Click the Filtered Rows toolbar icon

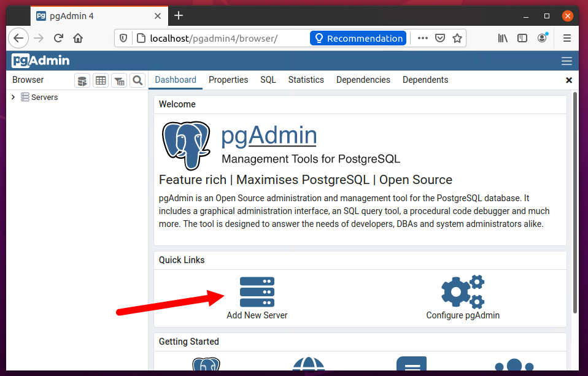tap(119, 80)
